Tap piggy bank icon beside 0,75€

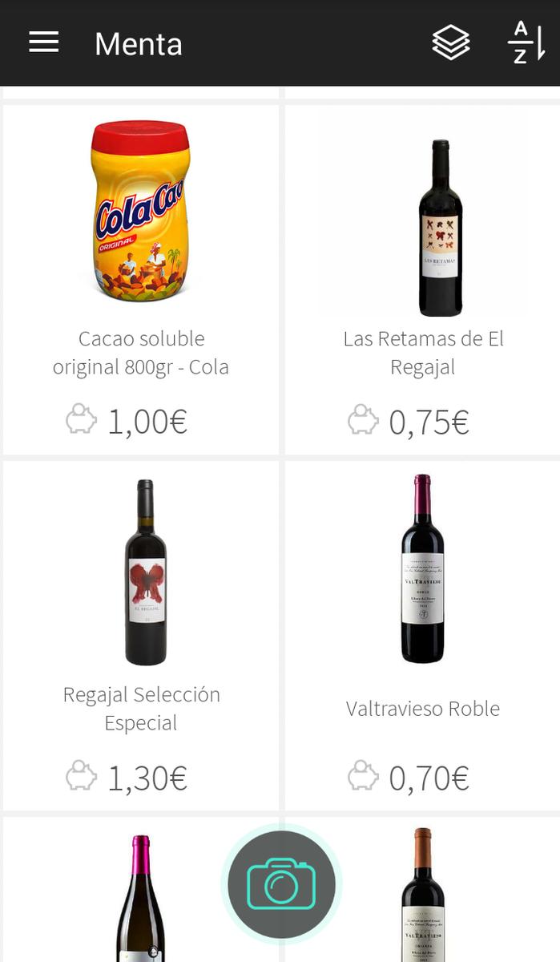363,420
